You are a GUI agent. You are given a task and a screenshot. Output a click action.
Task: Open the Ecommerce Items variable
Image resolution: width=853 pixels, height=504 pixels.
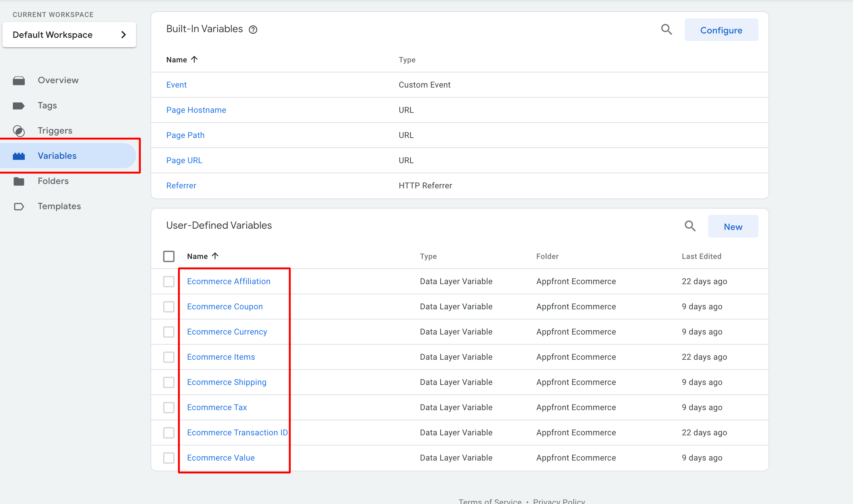click(221, 357)
